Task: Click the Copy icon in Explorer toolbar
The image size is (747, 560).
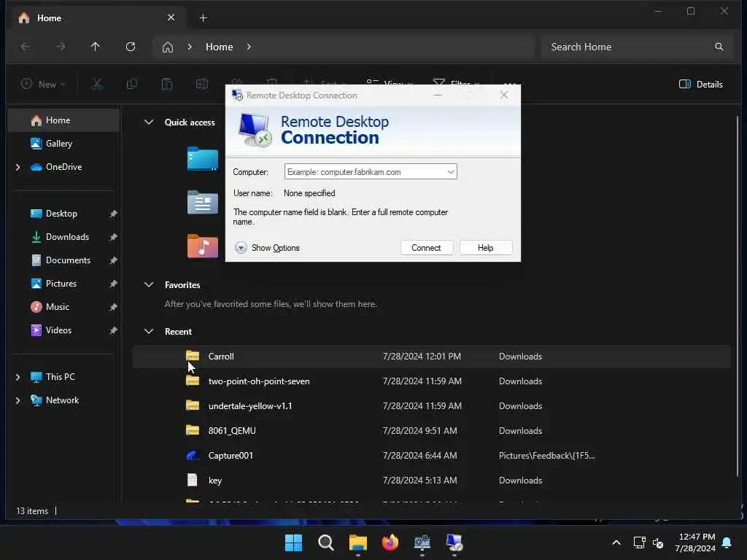Action: coord(132,85)
